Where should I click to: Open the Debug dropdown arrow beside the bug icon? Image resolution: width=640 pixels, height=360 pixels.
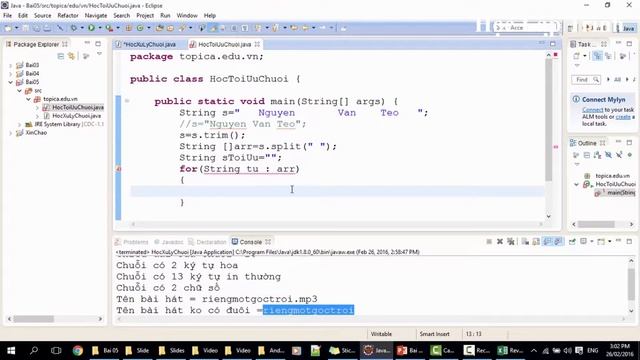point(82,28)
